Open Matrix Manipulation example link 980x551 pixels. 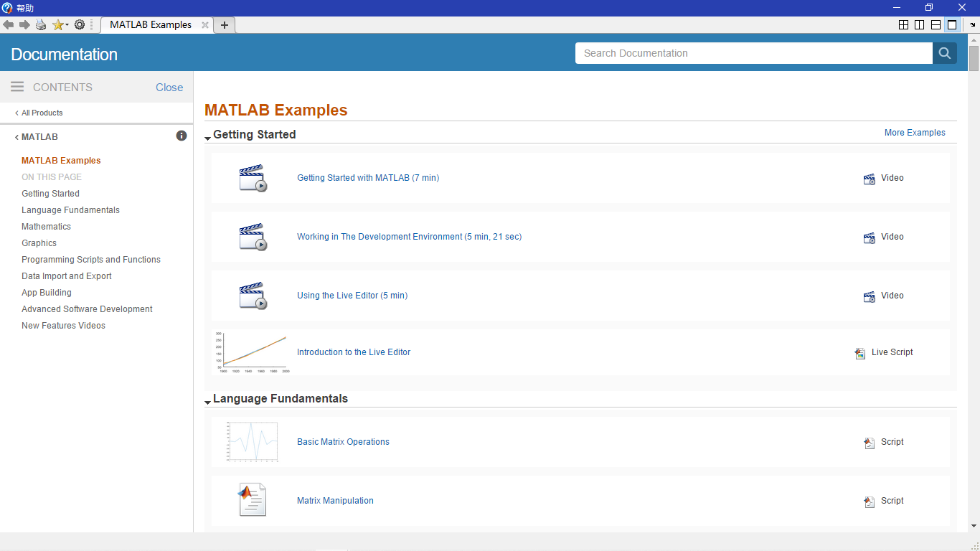(335, 501)
